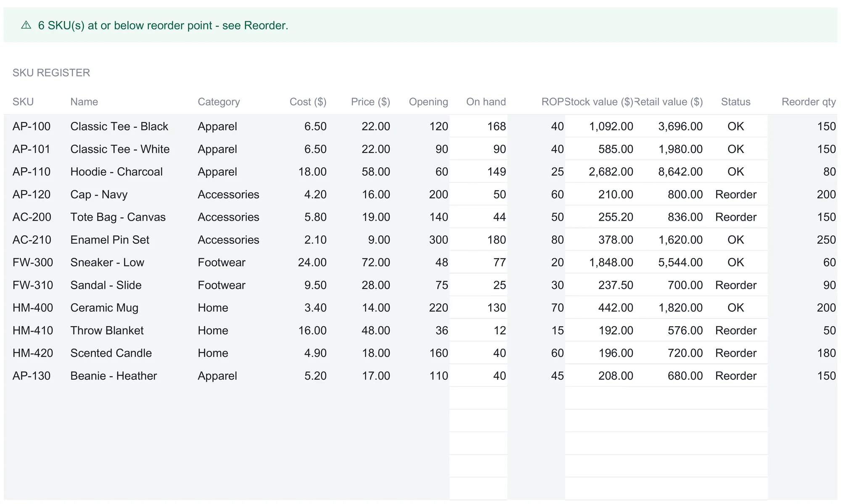Viewport: 841px width, 504px height.
Task: Click the OK status for Sneaker - Low
Action: click(x=735, y=262)
